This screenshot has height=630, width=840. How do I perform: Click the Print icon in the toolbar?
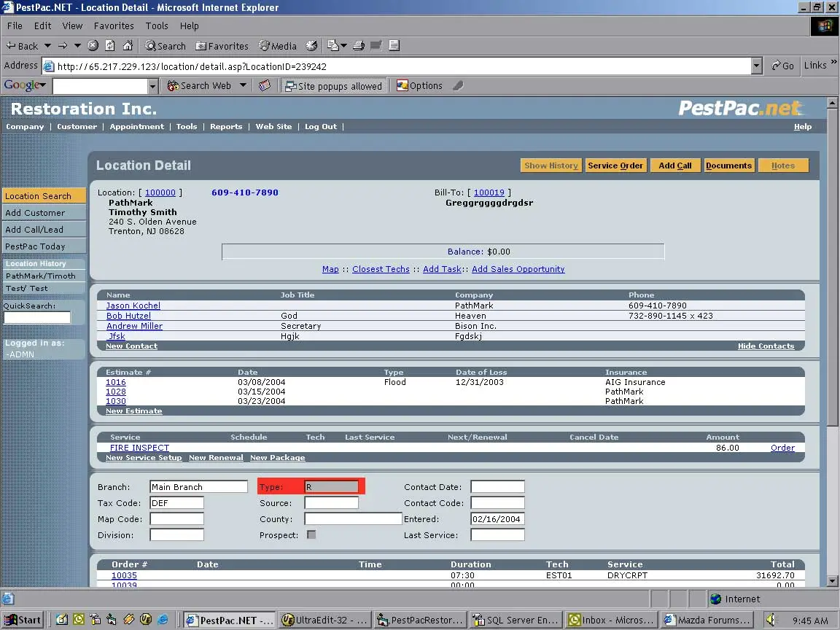coord(358,45)
